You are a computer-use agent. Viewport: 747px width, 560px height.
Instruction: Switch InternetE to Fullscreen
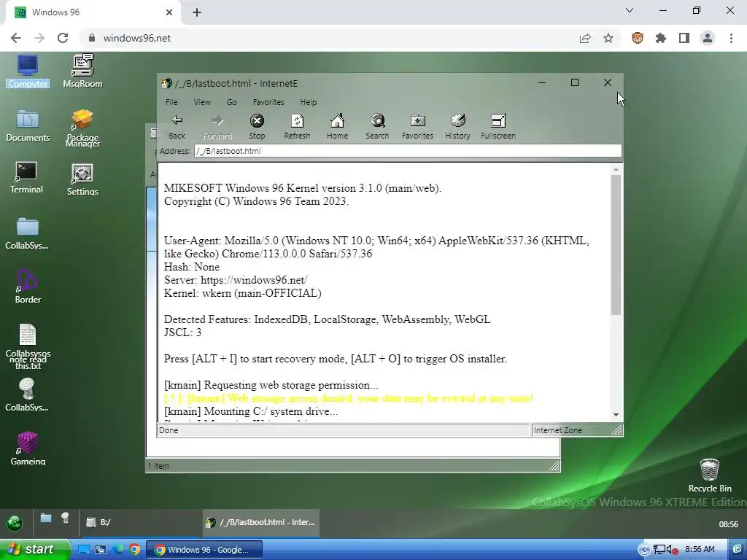498,127
